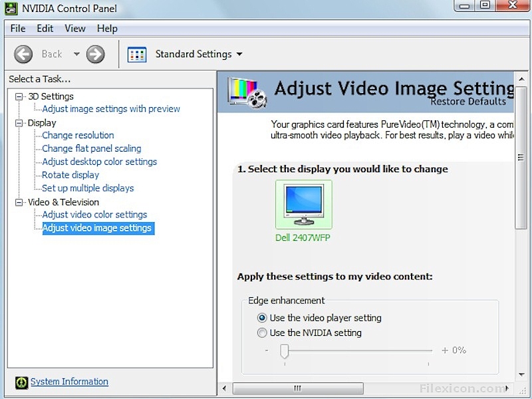Viewport: 532px width, 399px height.
Task: Open the File menu
Action: click(18, 29)
